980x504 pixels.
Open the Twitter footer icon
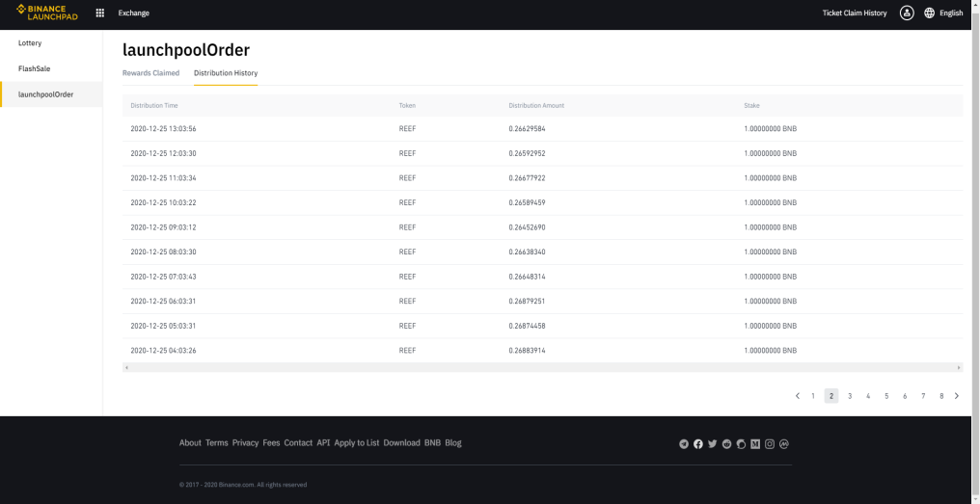tap(713, 444)
